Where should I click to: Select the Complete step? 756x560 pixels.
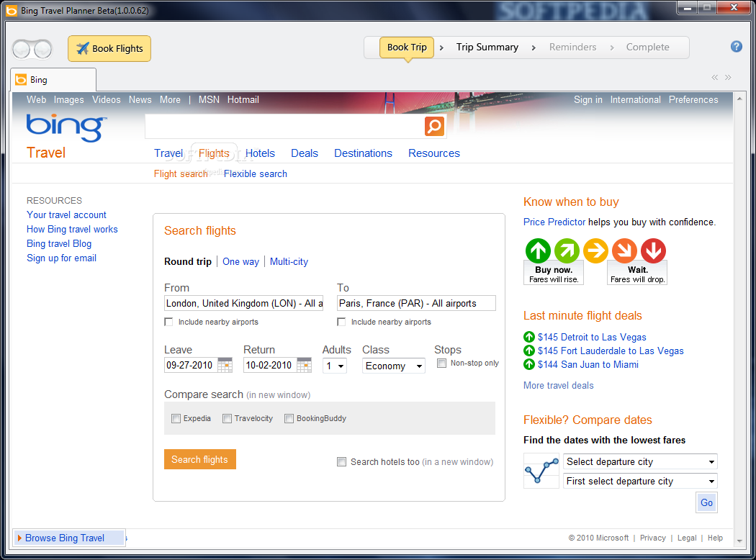[x=647, y=48]
